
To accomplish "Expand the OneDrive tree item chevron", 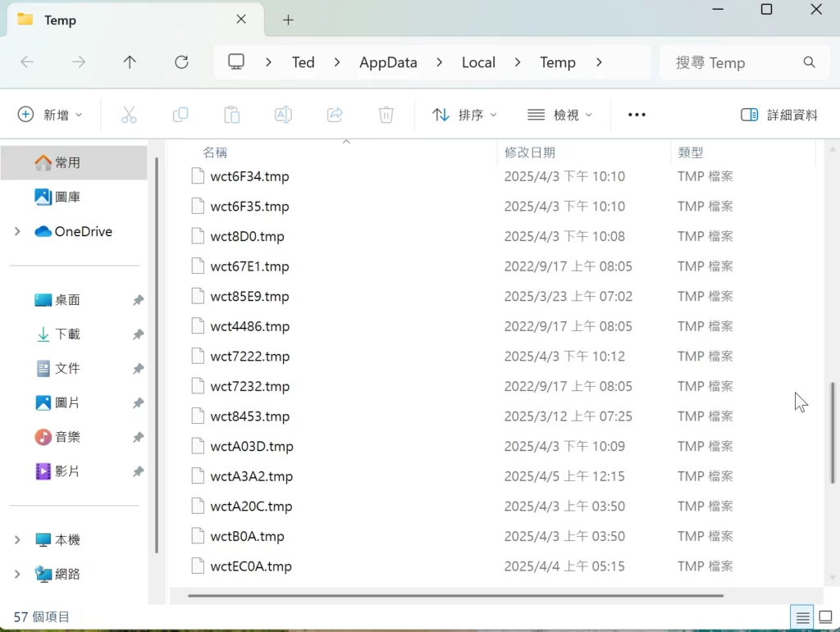I will click(16, 231).
